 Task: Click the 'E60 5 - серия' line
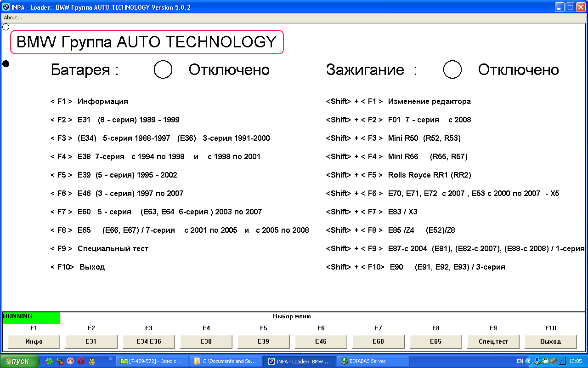click(x=156, y=212)
